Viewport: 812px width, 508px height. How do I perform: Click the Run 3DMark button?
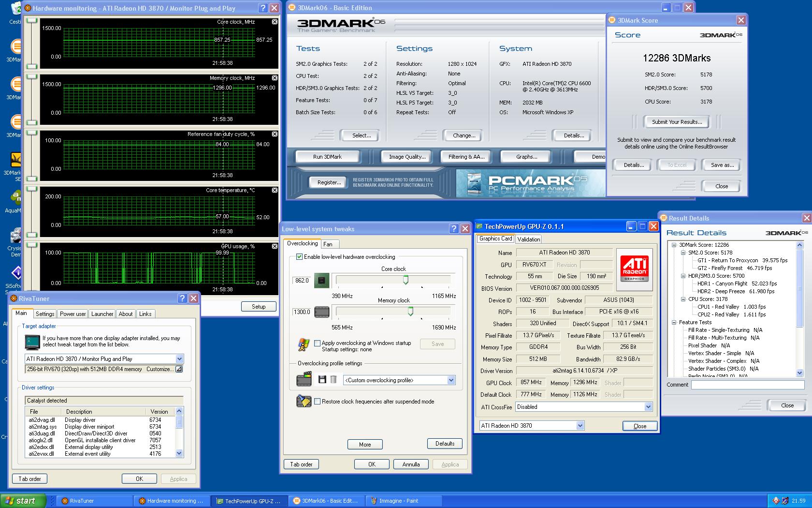coord(327,157)
